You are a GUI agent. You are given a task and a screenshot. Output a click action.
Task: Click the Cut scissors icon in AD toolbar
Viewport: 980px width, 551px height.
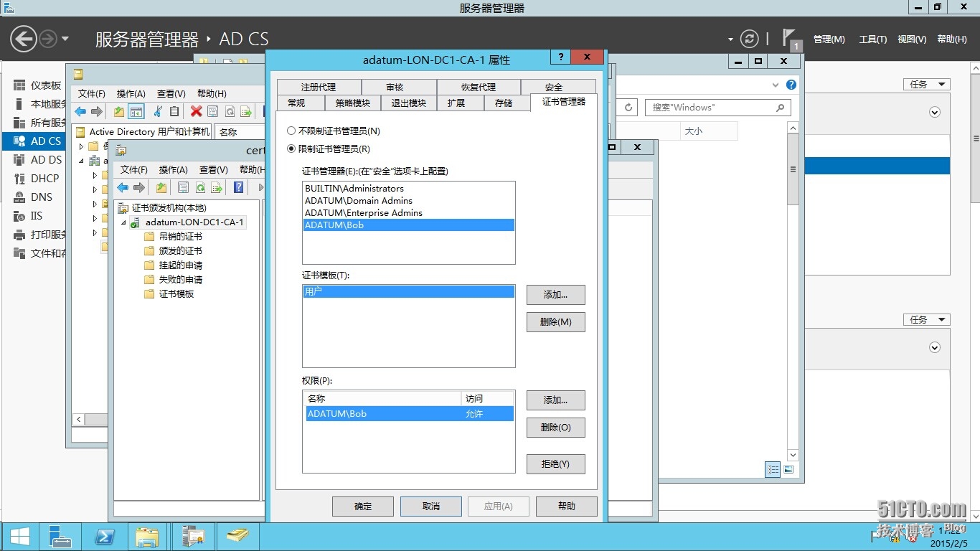point(157,111)
